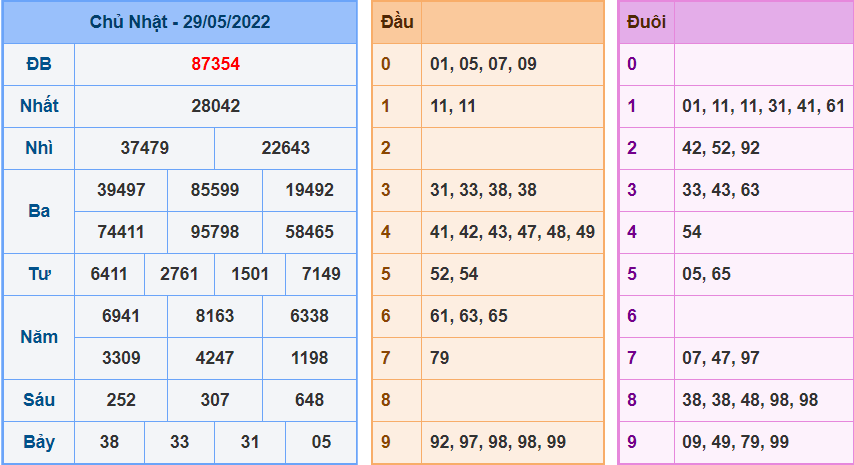This screenshot has height=465, width=854.
Task: Click the Năm prize number 3309
Action: pyautogui.click(x=121, y=358)
